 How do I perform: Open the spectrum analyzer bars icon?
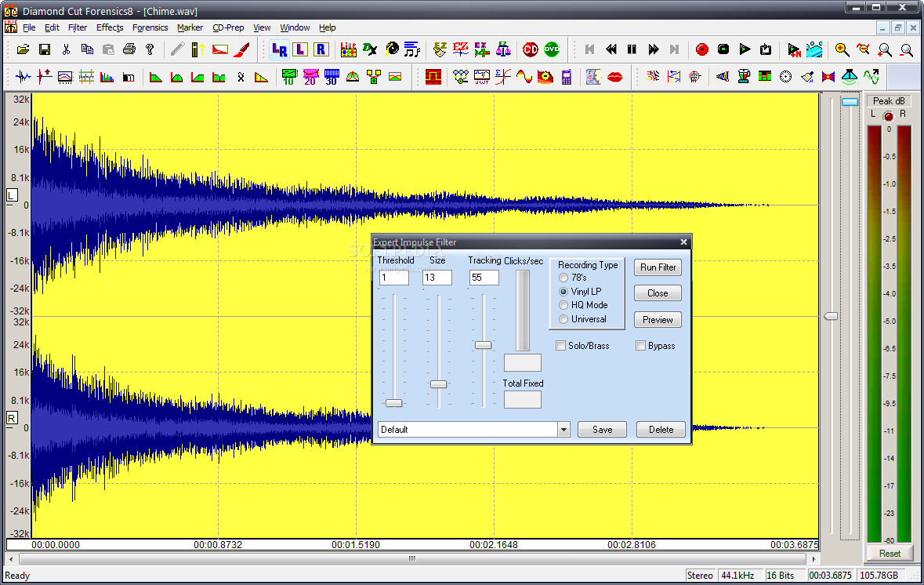tap(107, 77)
